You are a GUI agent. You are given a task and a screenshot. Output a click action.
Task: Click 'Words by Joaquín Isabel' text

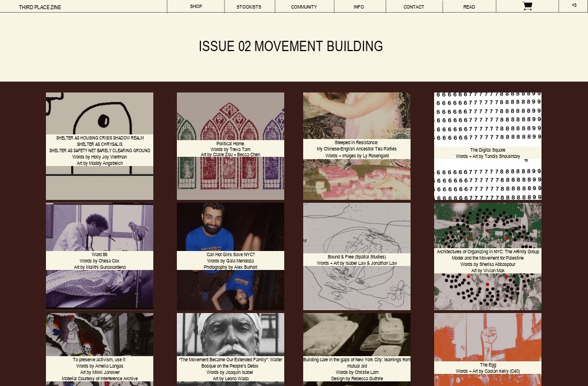tap(230, 372)
